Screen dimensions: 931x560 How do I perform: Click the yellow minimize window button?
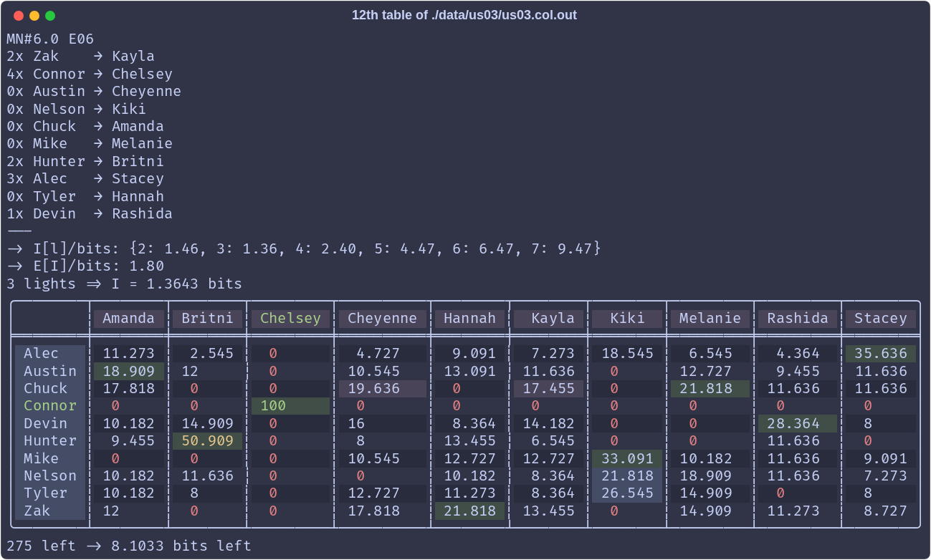click(34, 16)
